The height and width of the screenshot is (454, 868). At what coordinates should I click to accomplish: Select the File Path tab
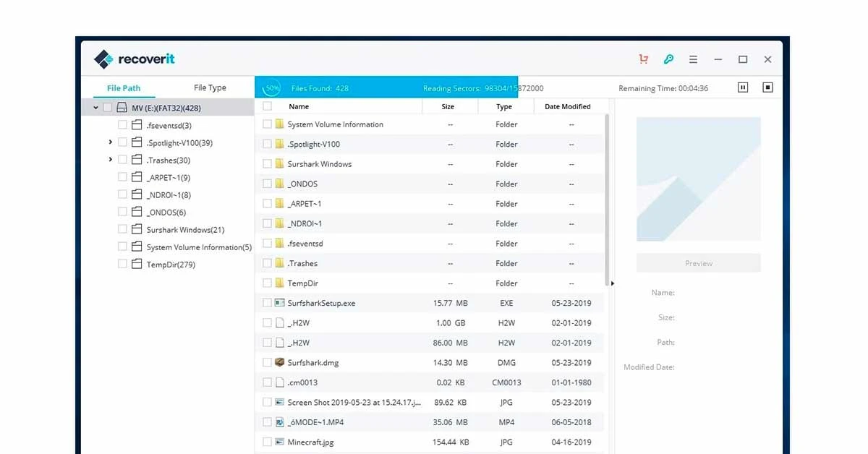124,87
